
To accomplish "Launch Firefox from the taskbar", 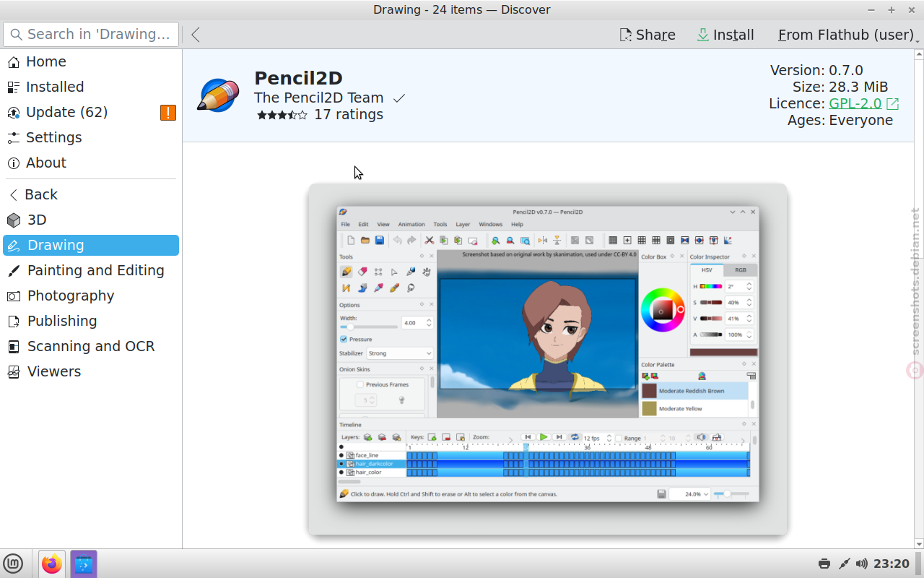I will 51,564.
